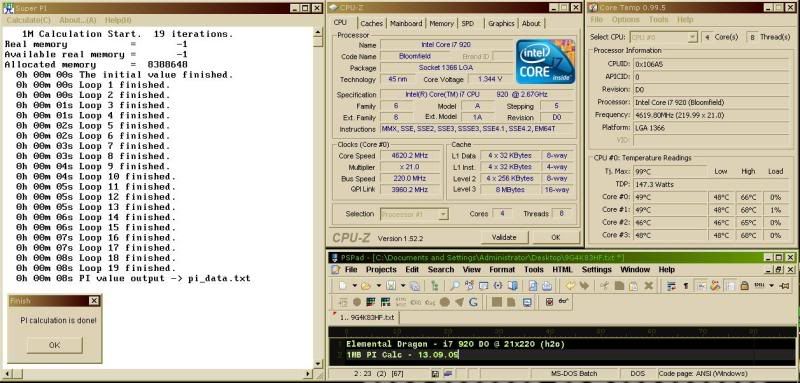The height and width of the screenshot is (383, 800).
Task: Open the SPD tab in CPU-Z
Action: point(467,23)
